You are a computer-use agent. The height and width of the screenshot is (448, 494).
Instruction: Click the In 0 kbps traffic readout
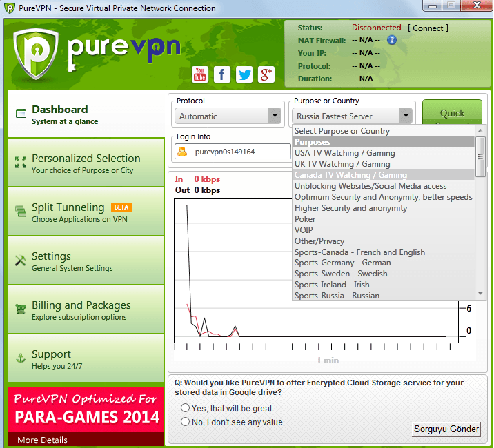197,179
